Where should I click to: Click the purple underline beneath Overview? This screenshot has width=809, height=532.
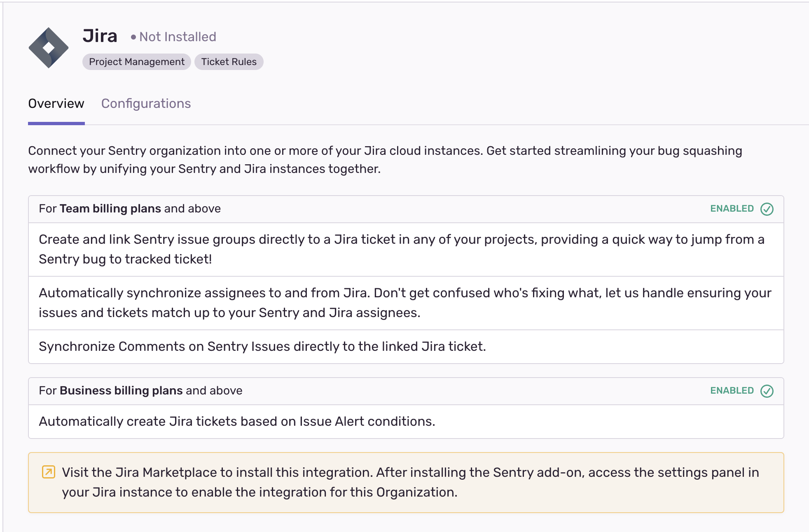[56, 122]
